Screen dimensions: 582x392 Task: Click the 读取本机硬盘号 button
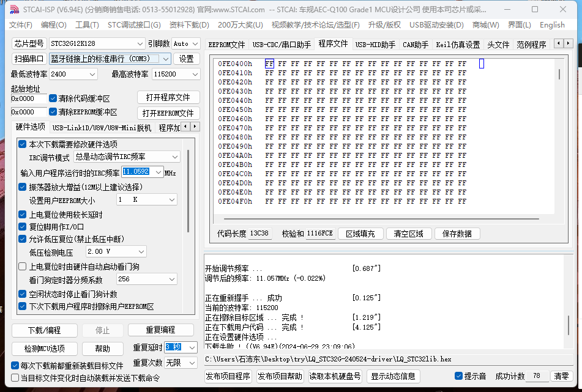335,376
